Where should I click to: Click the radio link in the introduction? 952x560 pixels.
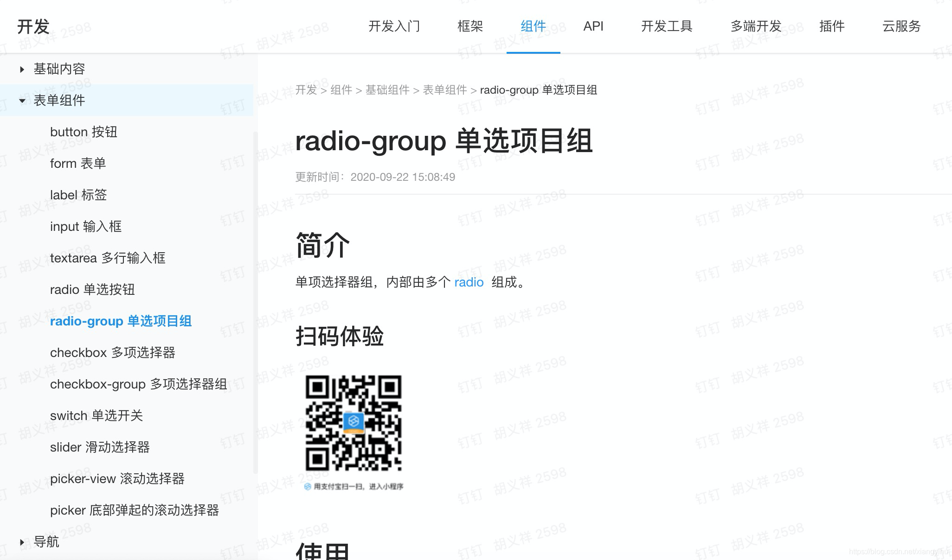469,282
